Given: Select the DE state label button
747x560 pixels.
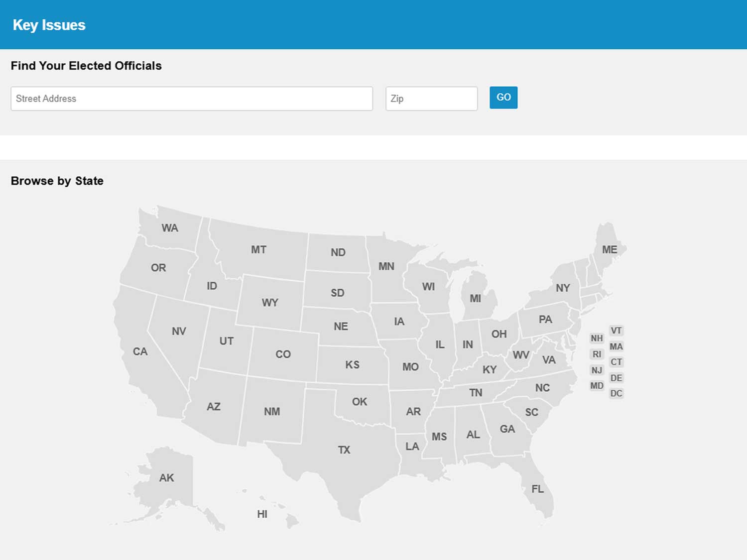Looking at the screenshot, I should tap(616, 378).
